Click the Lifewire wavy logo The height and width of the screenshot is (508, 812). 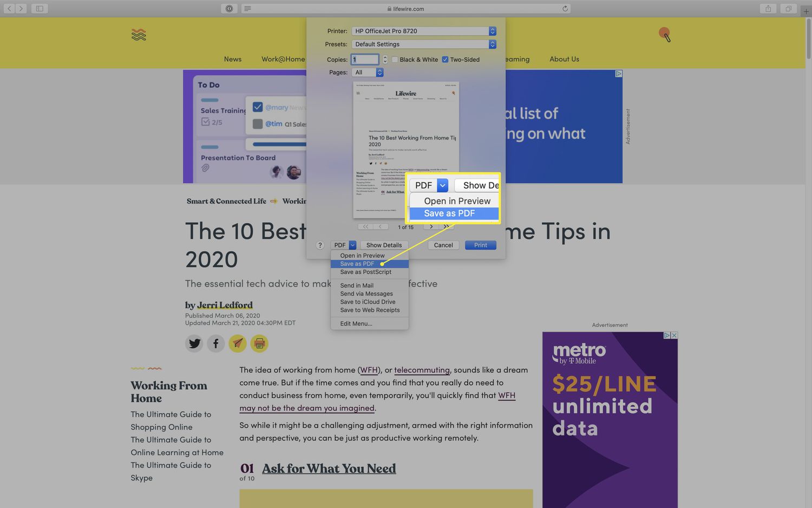tap(139, 35)
